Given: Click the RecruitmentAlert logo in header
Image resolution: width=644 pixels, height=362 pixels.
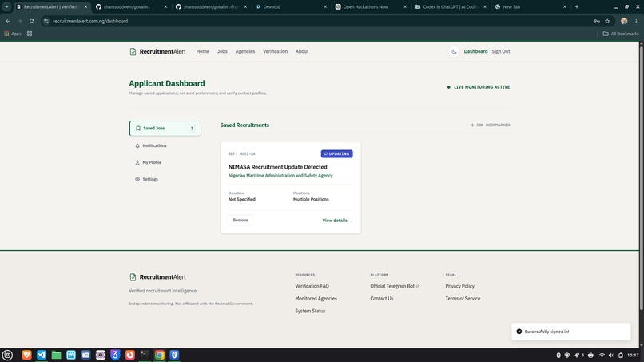Looking at the screenshot, I should [157, 51].
